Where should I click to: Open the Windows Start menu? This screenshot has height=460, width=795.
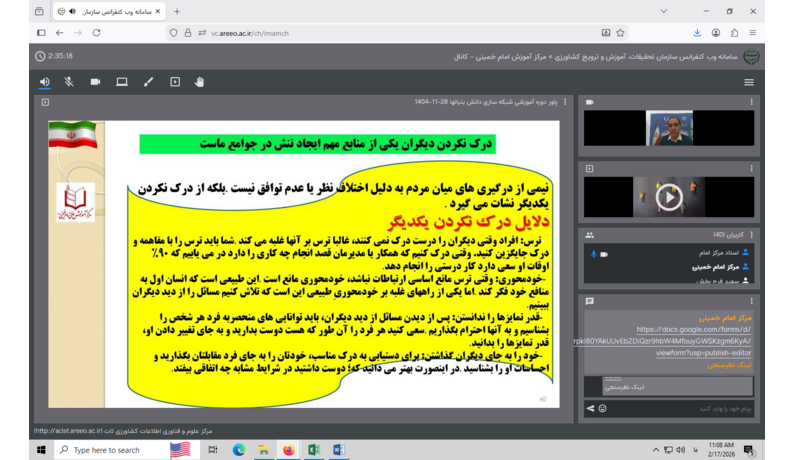click(41, 450)
